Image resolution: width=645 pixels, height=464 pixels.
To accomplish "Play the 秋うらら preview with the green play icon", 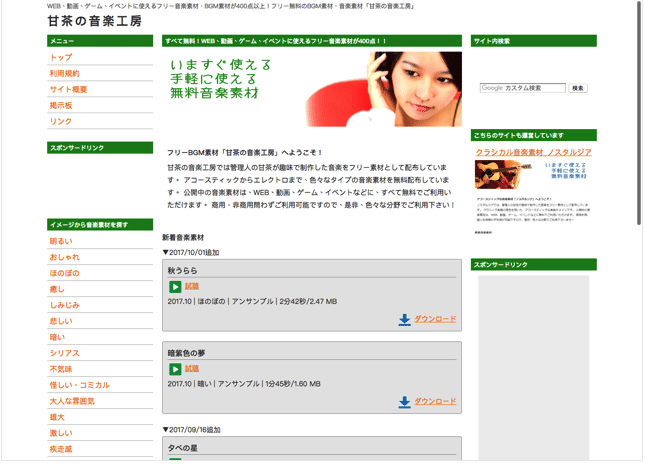I will [175, 287].
